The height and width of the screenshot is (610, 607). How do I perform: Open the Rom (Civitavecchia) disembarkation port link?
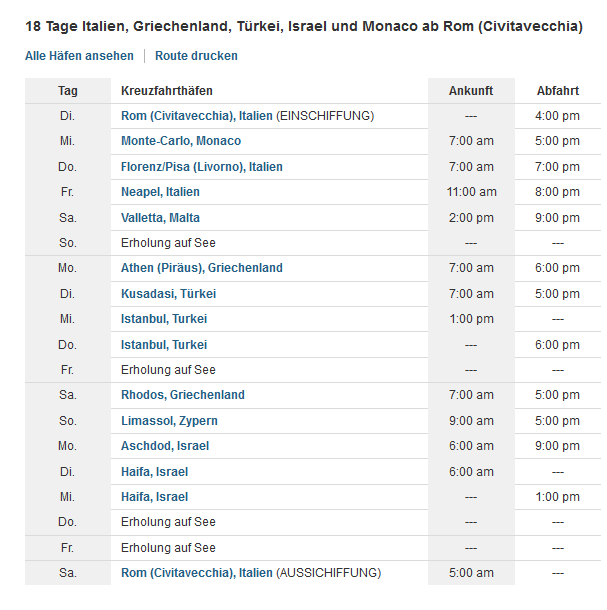point(197,573)
